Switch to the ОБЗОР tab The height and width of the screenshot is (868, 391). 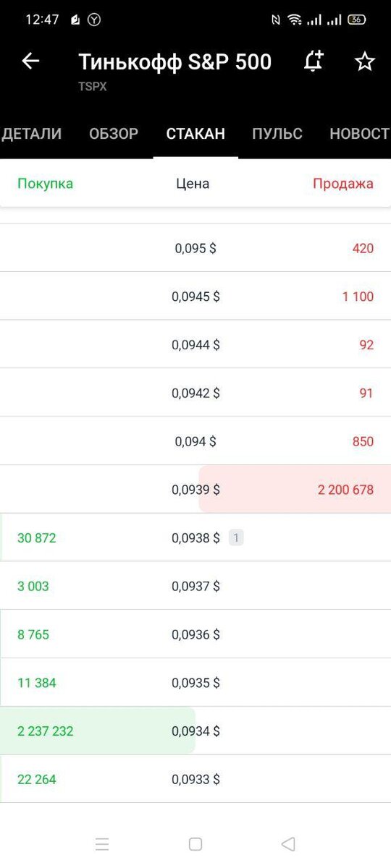click(114, 134)
